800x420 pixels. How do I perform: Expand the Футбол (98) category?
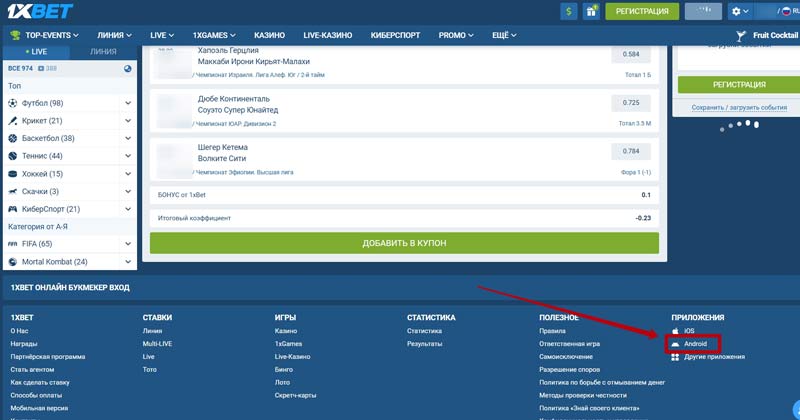point(128,103)
